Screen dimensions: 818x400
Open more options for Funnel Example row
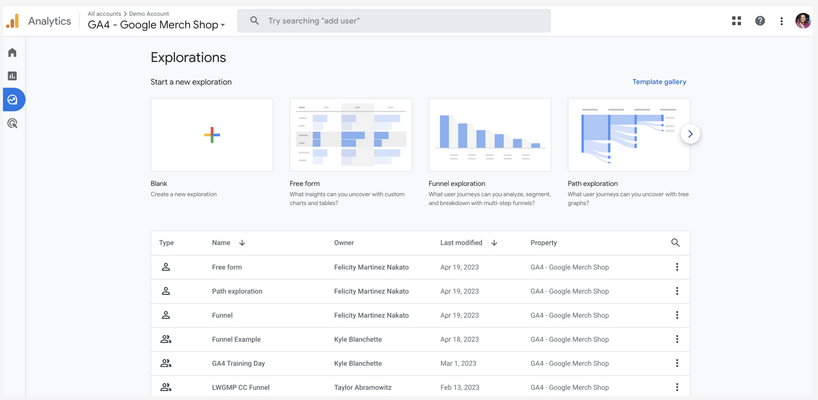click(677, 339)
